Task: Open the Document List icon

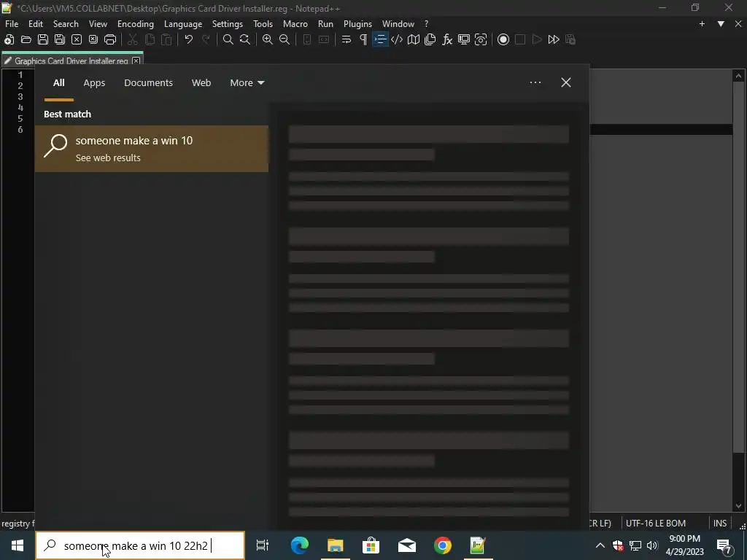Action: coord(430,39)
